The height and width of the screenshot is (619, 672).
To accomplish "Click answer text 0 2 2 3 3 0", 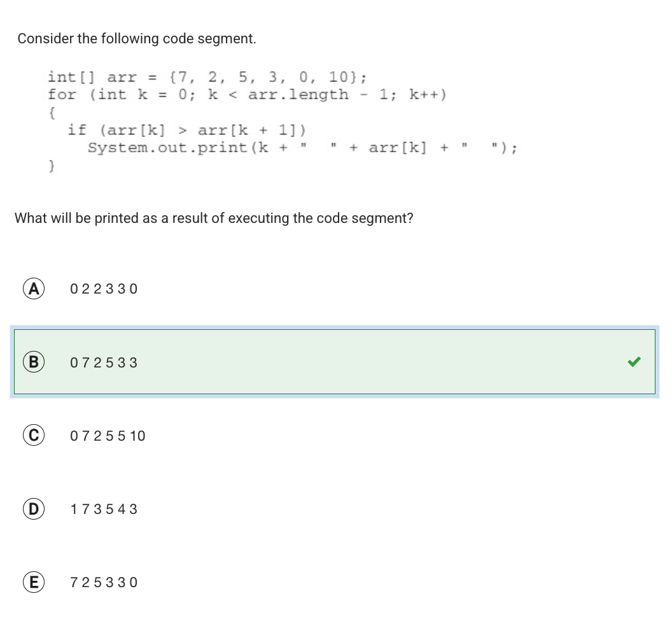I will [x=104, y=289].
